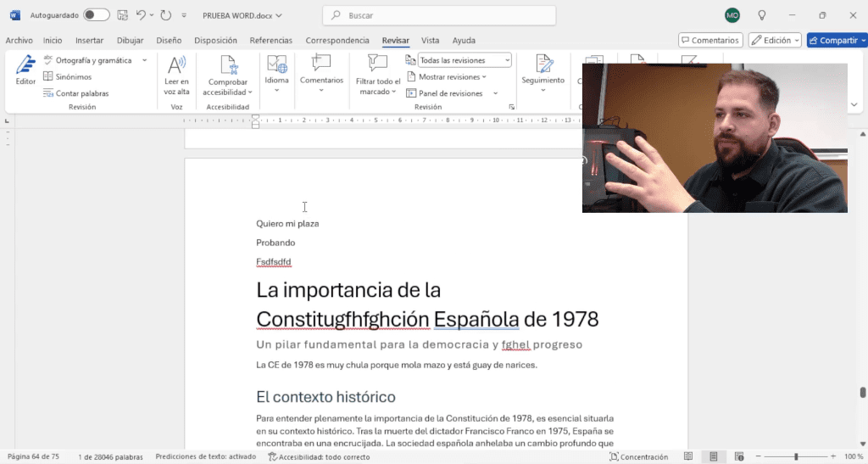
Task: Switch to the Referencias tab
Action: tap(270, 40)
